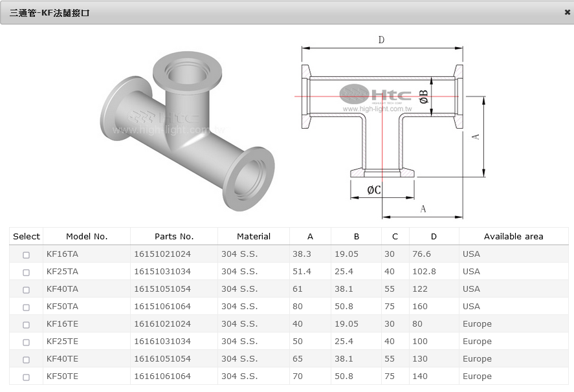
Task: Click part number 16161051054 cell
Action: point(162,359)
